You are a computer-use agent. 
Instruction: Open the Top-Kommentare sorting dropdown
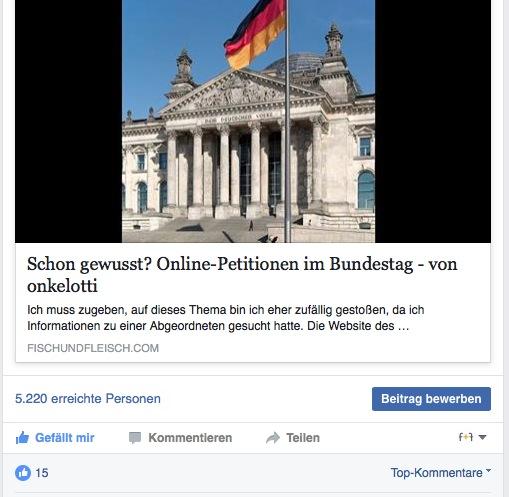click(441, 473)
